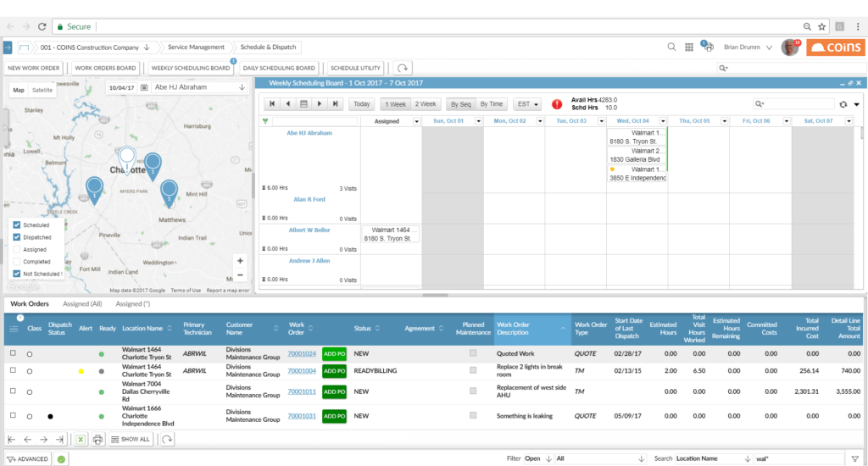868x466 pixels.
Task: Open Service Management breadcrumb
Action: [196, 47]
